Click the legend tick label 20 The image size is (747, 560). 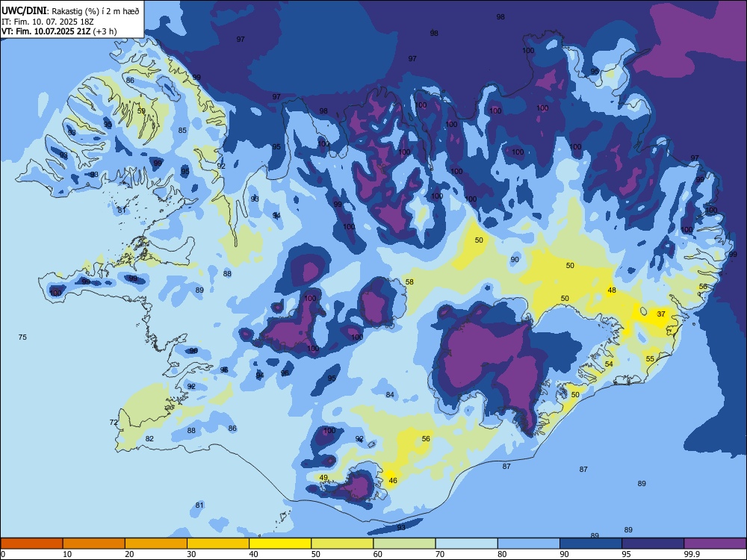129,554
